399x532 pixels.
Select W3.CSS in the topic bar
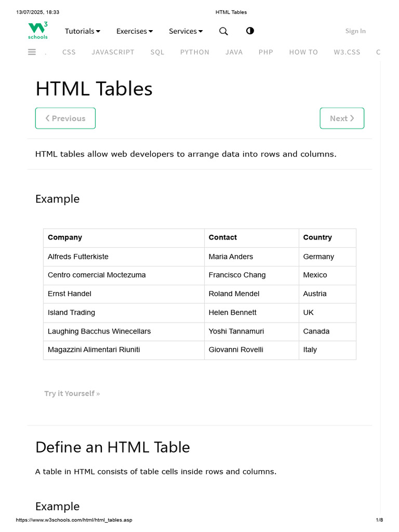click(347, 52)
